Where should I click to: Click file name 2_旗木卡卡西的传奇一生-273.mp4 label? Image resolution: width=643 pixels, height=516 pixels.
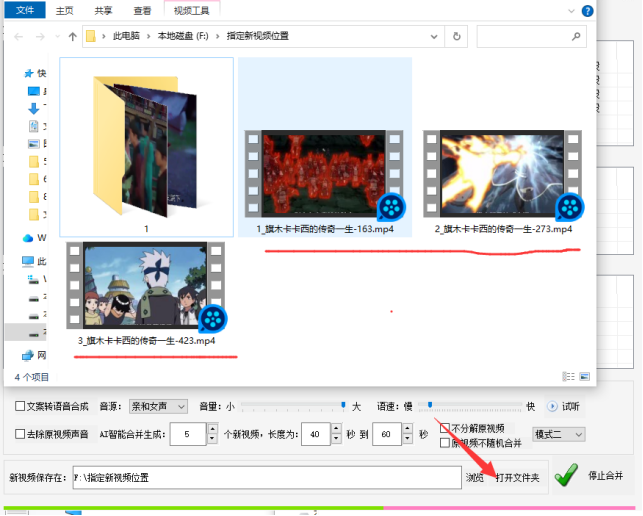503,229
